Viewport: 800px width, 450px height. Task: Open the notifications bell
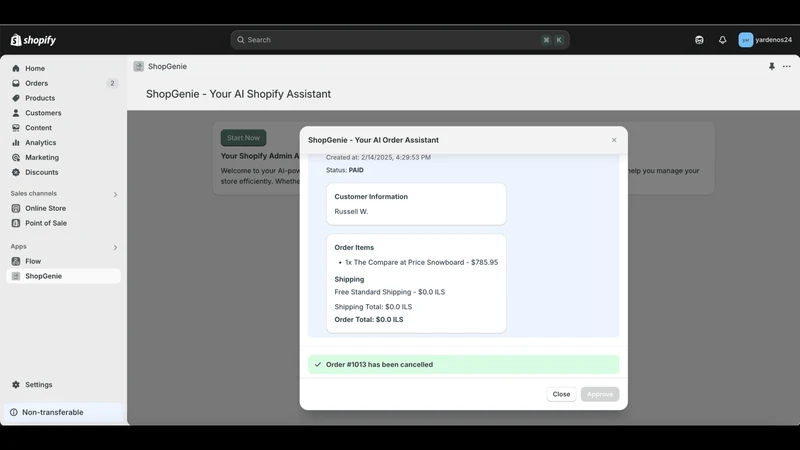click(x=722, y=40)
